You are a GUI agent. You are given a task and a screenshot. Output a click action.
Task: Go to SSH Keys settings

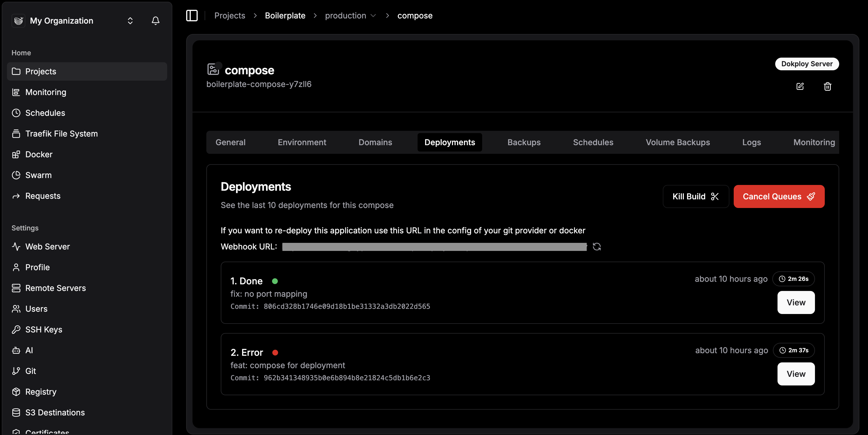point(44,330)
